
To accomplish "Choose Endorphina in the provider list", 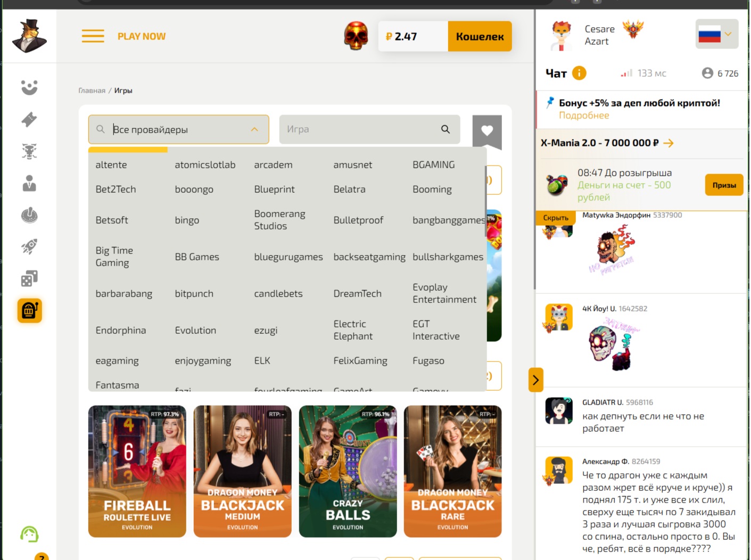I will pos(121,330).
